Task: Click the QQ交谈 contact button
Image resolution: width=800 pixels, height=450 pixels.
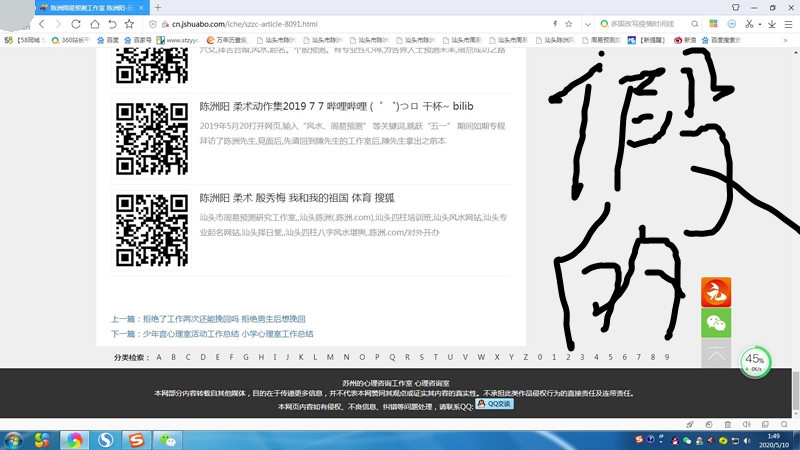Action: point(494,404)
